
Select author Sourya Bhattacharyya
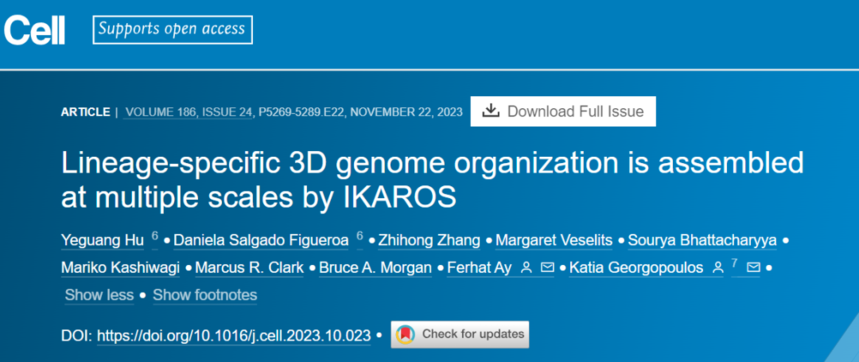702,240
